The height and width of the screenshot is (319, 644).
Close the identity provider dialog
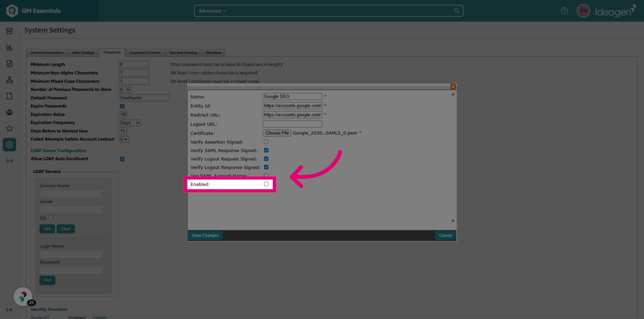[x=453, y=87]
